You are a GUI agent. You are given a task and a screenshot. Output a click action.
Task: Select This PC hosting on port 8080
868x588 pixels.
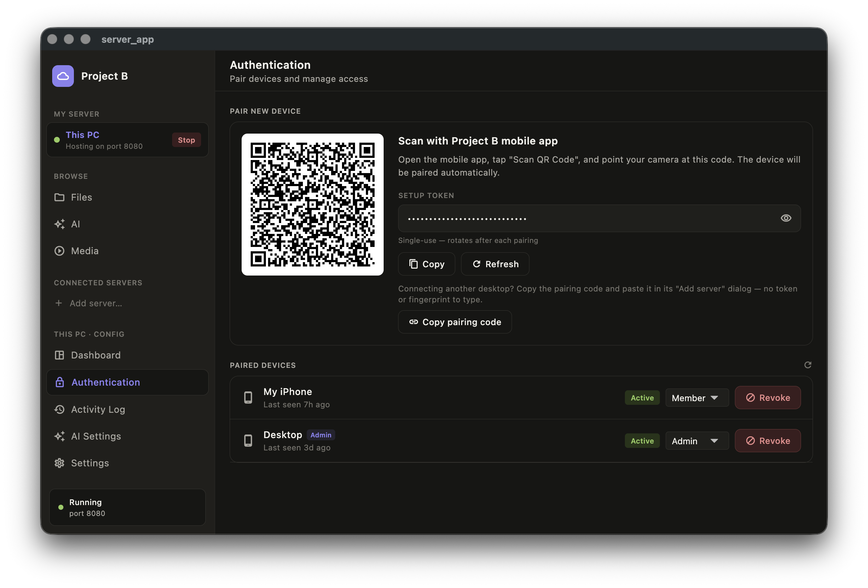pyautogui.click(x=127, y=140)
